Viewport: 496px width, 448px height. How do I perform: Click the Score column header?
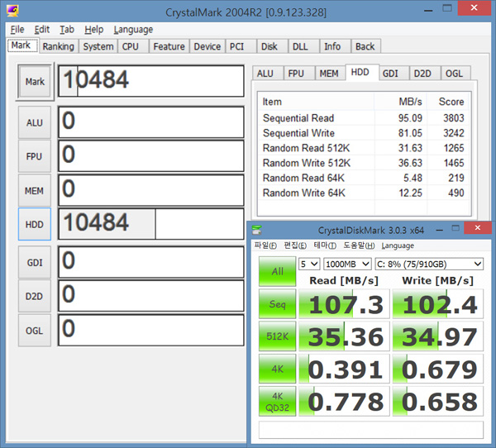[449, 102]
